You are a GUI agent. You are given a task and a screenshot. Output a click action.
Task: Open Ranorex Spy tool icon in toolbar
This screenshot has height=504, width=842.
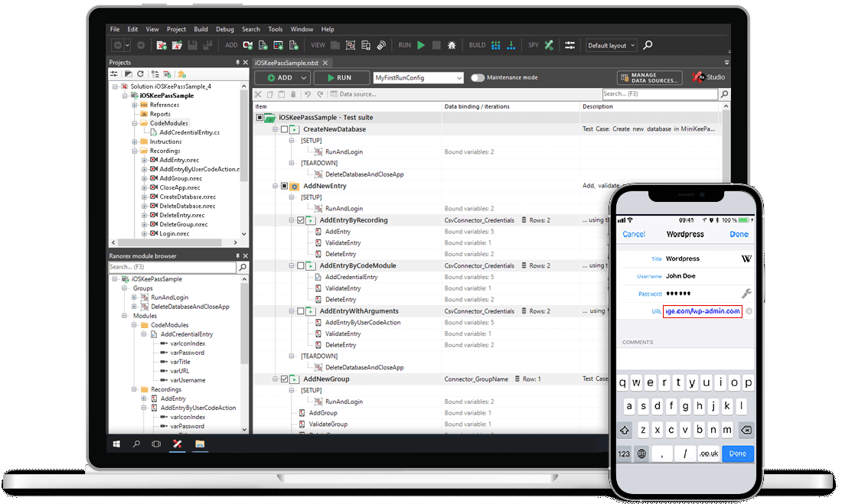(549, 45)
